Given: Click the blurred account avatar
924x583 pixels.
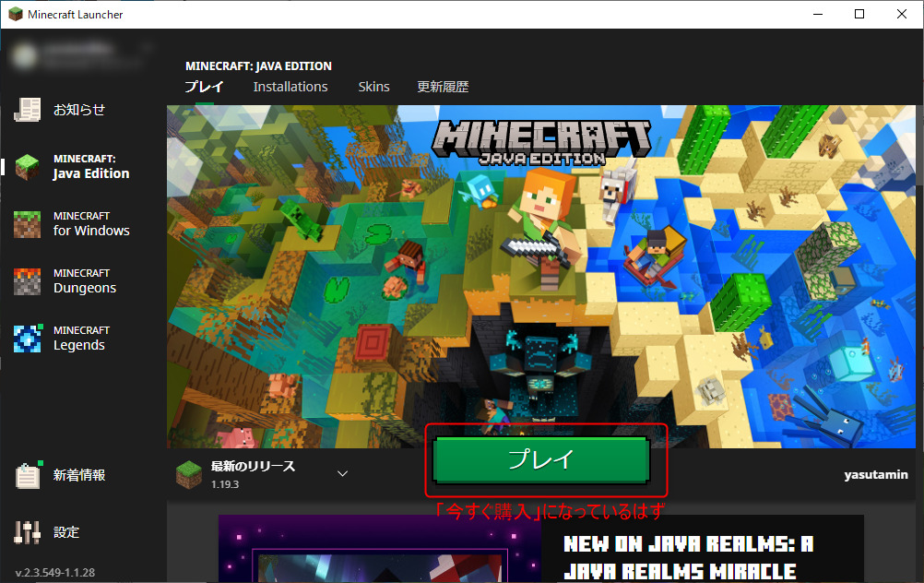Looking at the screenshot, I should [25, 56].
